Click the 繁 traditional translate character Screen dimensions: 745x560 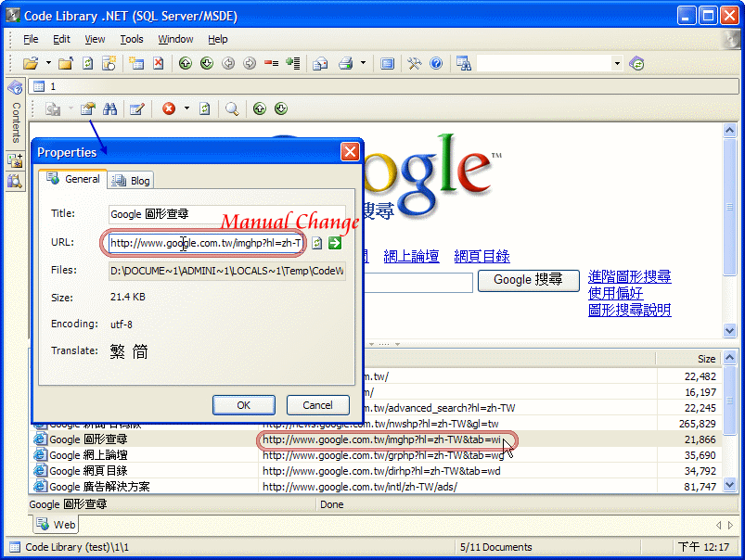tap(117, 351)
